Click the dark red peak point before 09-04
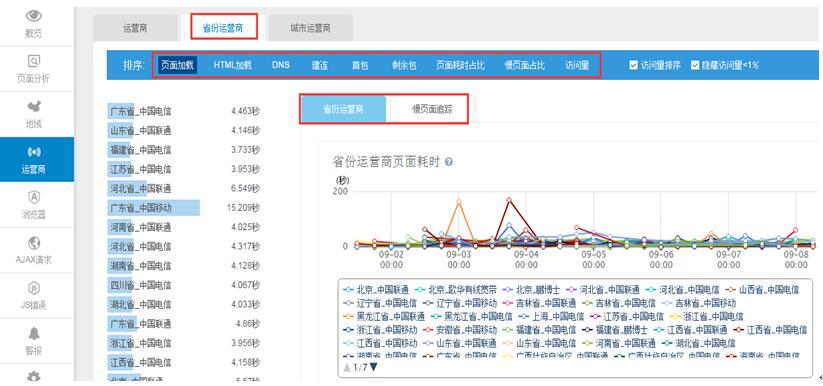 [509, 200]
